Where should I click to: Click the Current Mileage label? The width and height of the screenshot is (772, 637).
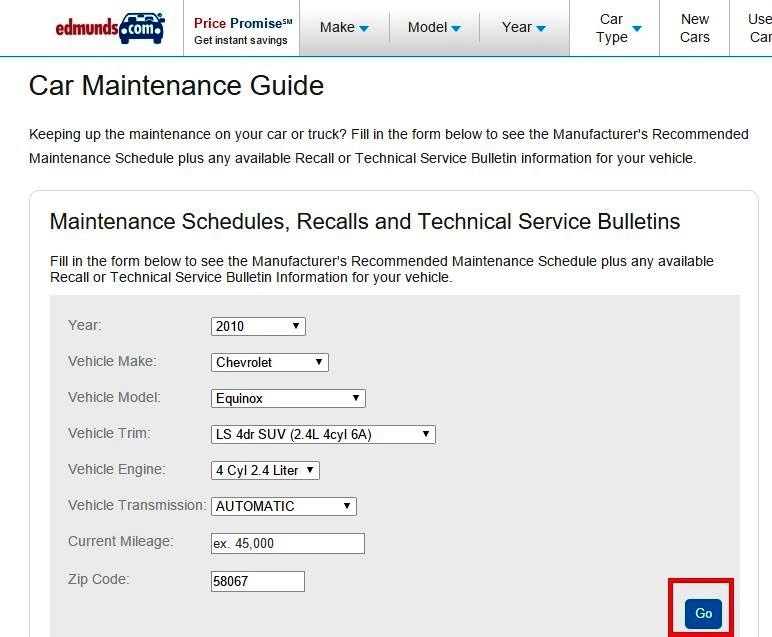(121, 541)
